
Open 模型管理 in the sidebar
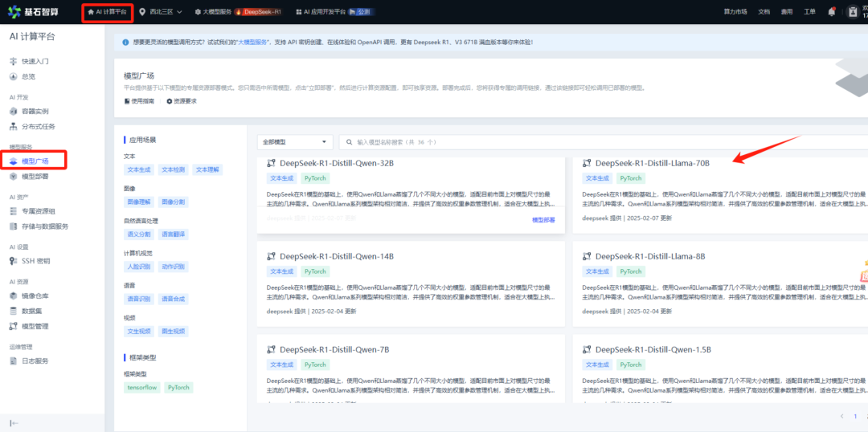point(35,326)
